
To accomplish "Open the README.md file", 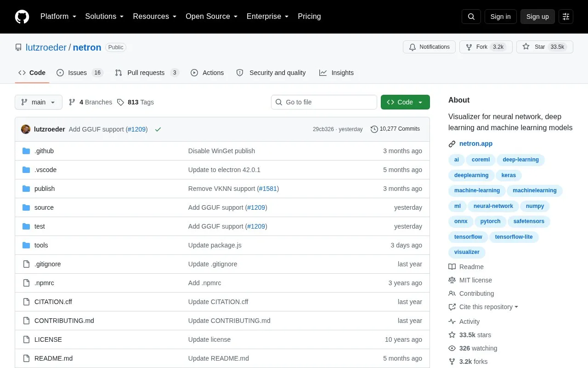I will [53, 358].
